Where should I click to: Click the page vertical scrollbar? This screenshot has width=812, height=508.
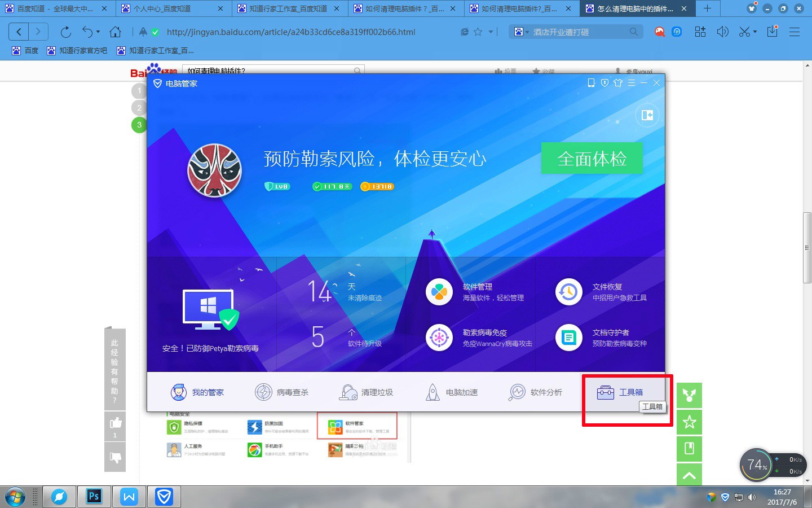(x=807, y=248)
